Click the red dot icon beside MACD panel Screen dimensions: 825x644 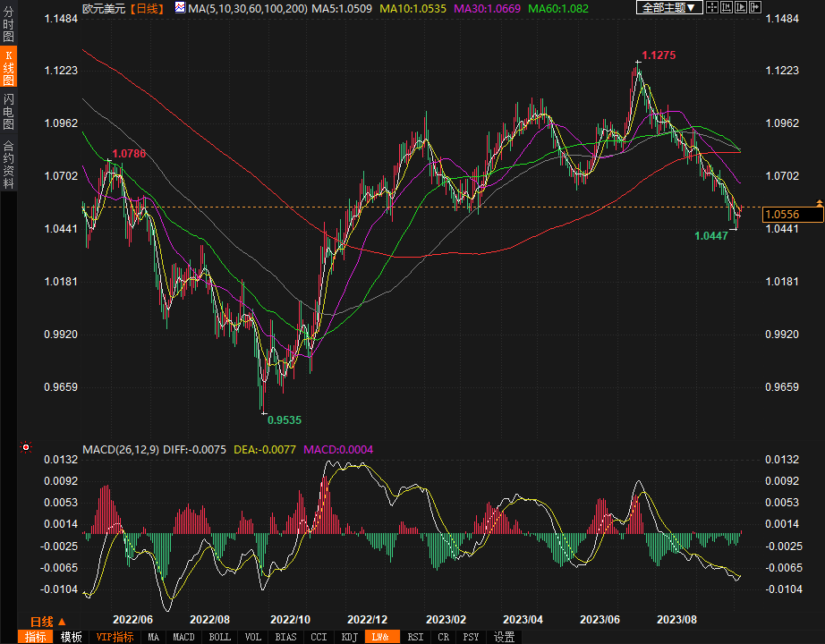[x=26, y=448]
